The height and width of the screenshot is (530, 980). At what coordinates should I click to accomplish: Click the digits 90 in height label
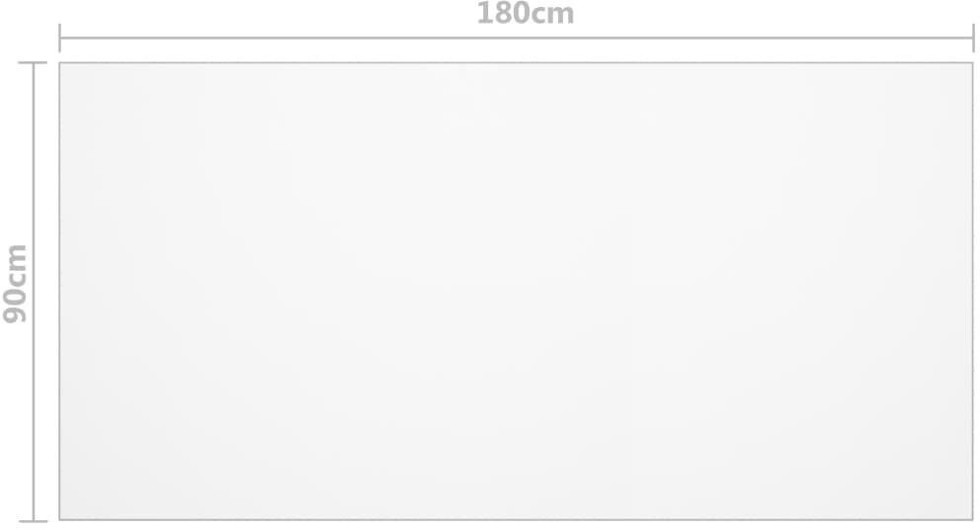[15, 305]
